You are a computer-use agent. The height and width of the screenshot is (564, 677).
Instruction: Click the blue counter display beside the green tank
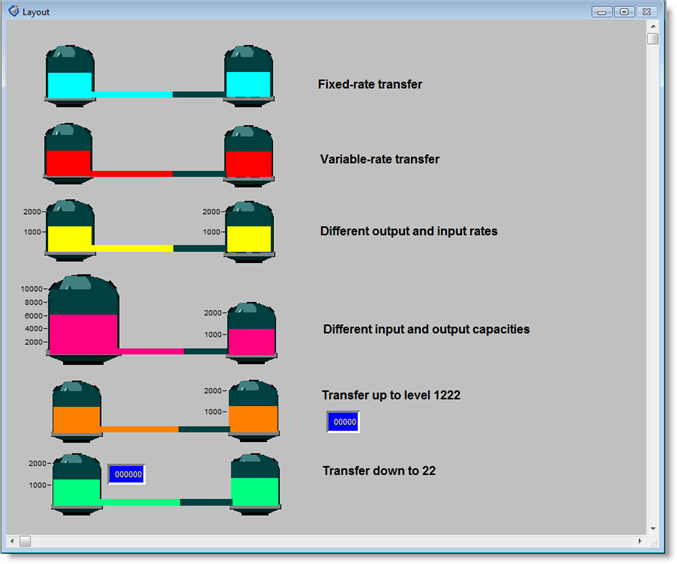coord(127,474)
